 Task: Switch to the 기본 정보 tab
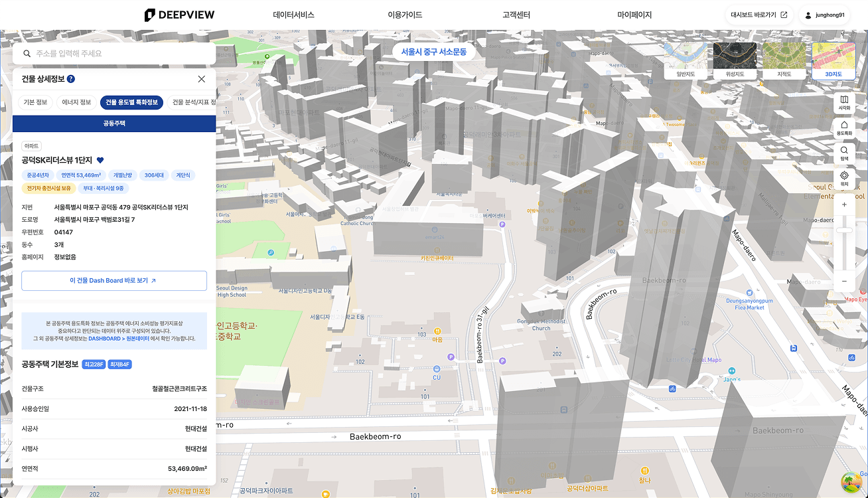[x=35, y=102]
